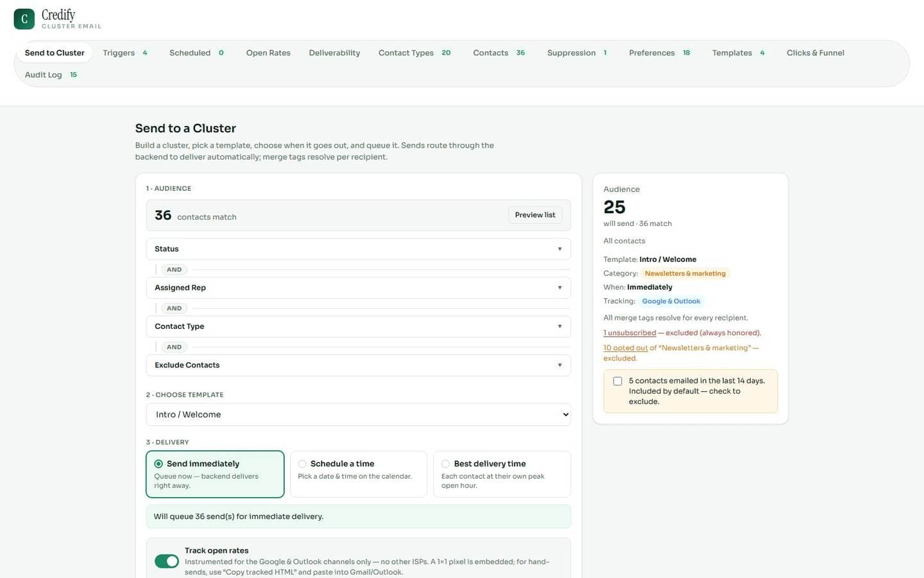
Task: Go to the Open Rates tab
Action: click(x=268, y=53)
